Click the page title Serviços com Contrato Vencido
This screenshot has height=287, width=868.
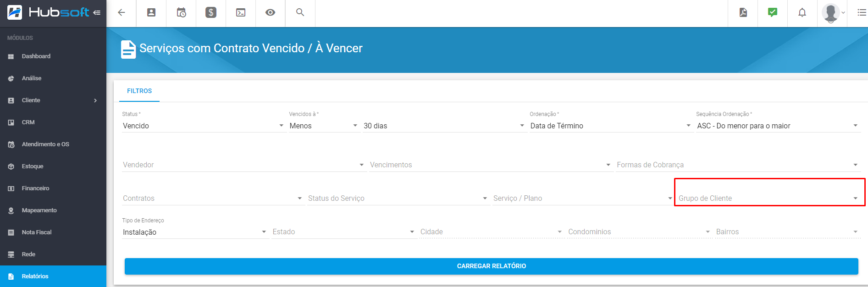click(251, 48)
